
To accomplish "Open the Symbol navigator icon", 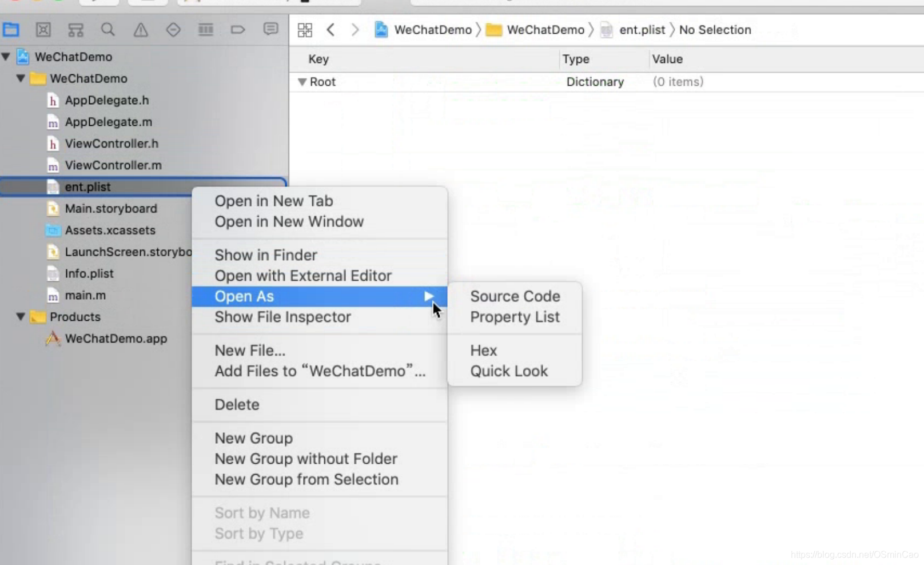I will tap(75, 29).
